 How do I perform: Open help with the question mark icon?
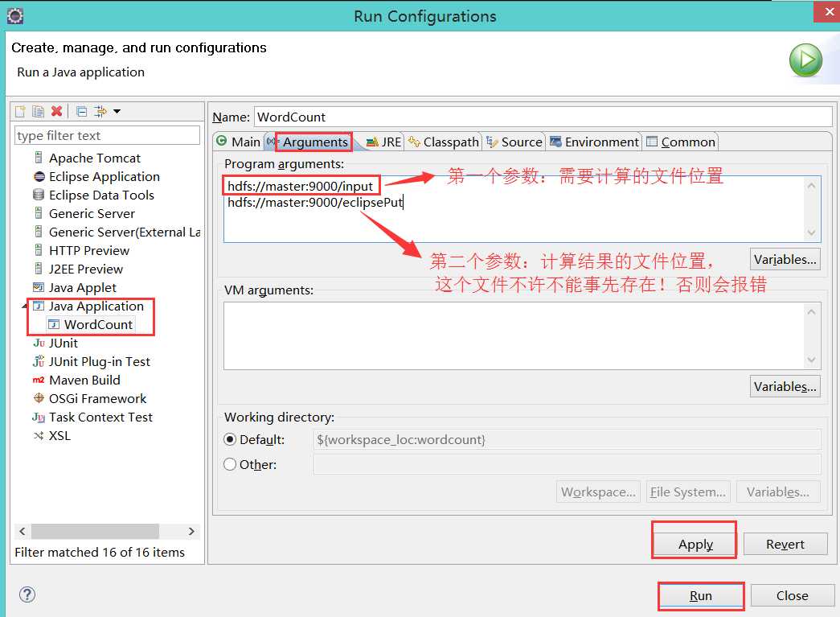tap(27, 594)
